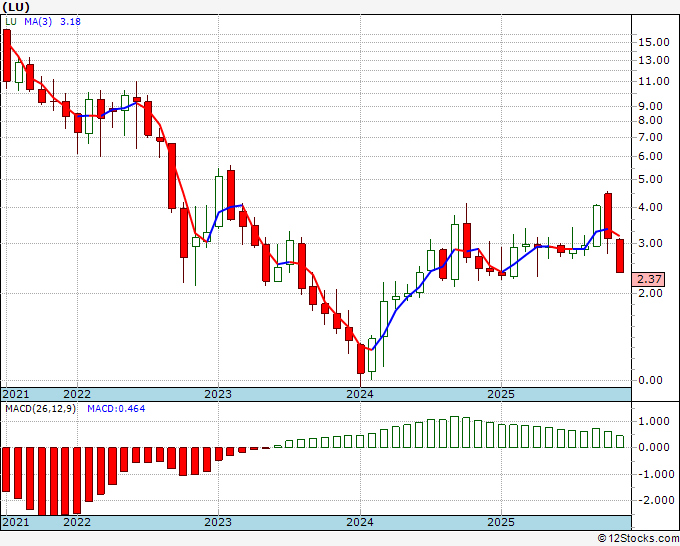Click the 0.000 MACD axis label
This screenshot has width=680, height=546.
(654, 448)
